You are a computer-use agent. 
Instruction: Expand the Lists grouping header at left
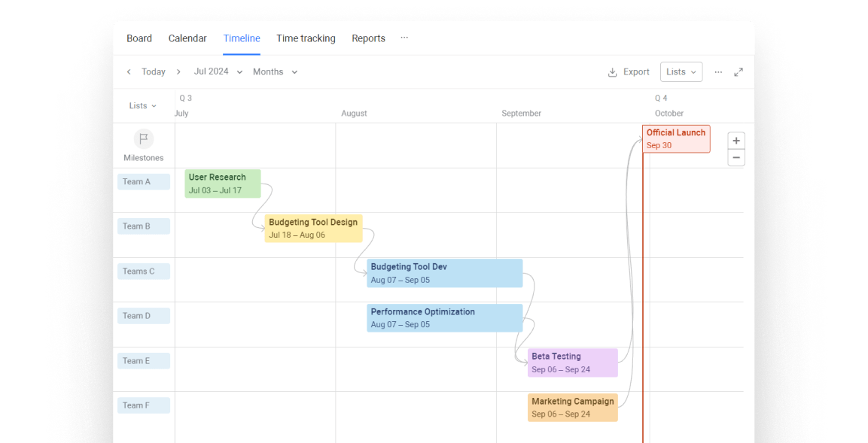point(142,106)
